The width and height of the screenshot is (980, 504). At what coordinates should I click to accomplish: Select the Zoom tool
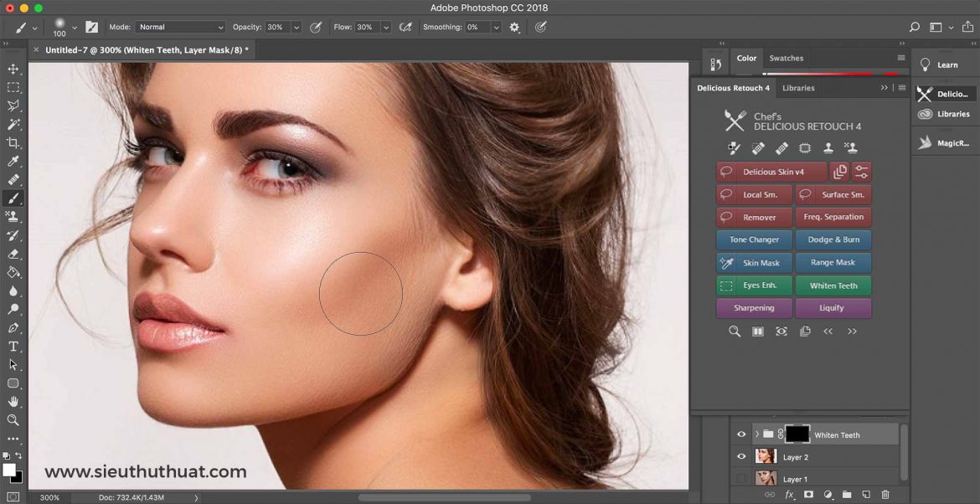click(13, 418)
